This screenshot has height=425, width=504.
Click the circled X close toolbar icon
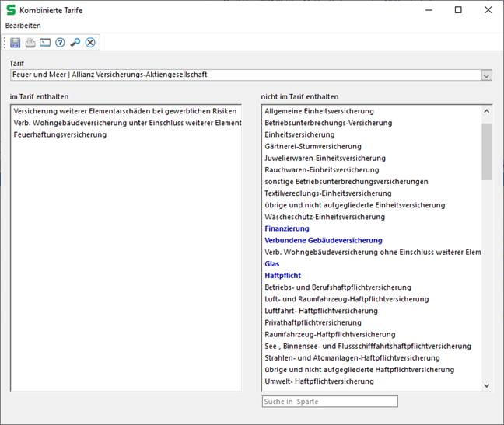[90, 42]
